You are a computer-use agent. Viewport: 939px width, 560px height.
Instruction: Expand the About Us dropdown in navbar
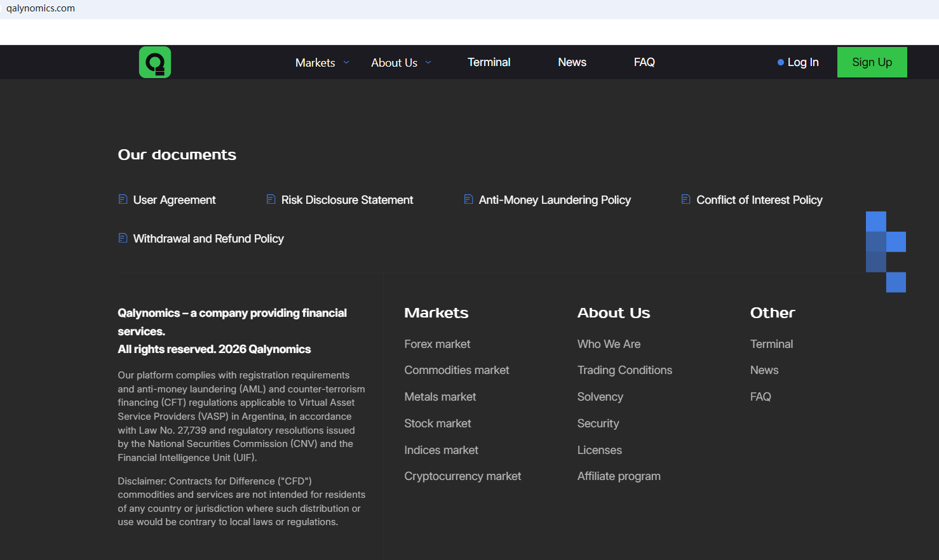point(401,62)
